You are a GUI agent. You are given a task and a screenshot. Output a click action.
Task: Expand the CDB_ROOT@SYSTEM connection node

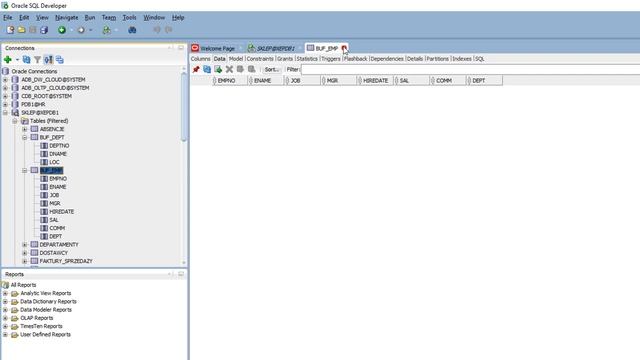point(5,96)
